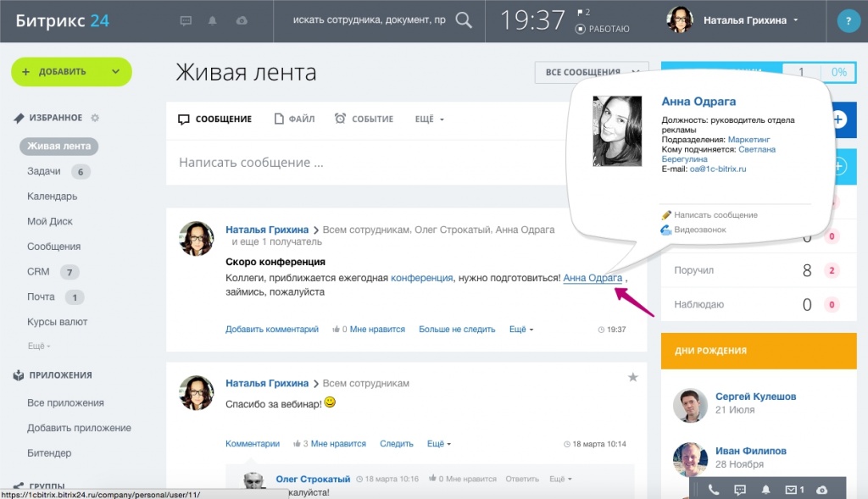Open Живая лента in sidebar

(x=58, y=146)
